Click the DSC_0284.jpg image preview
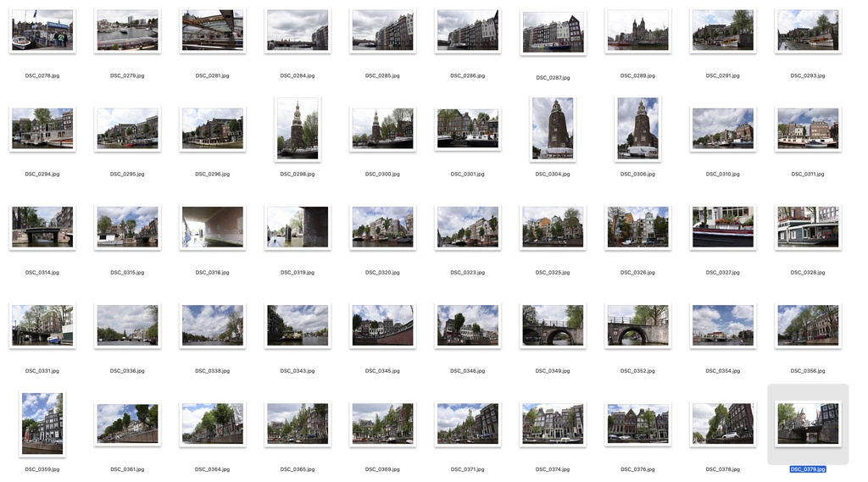The image size is (868, 482). pos(298,30)
